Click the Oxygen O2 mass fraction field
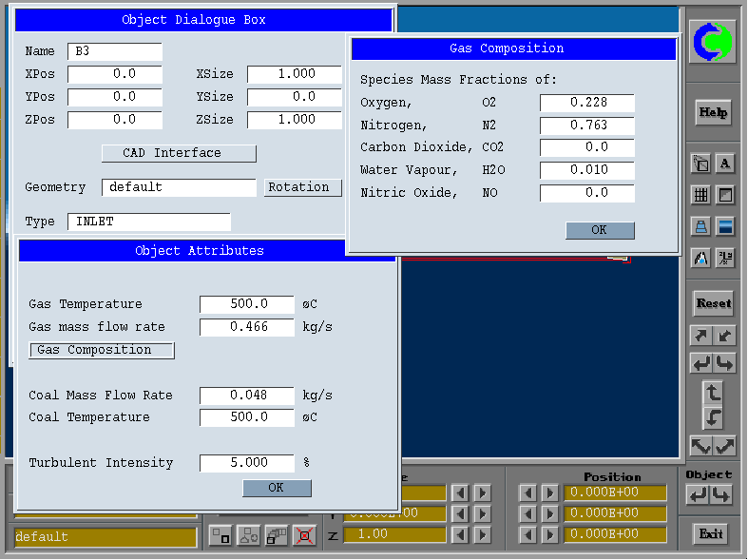The image size is (748, 560). click(x=586, y=103)
